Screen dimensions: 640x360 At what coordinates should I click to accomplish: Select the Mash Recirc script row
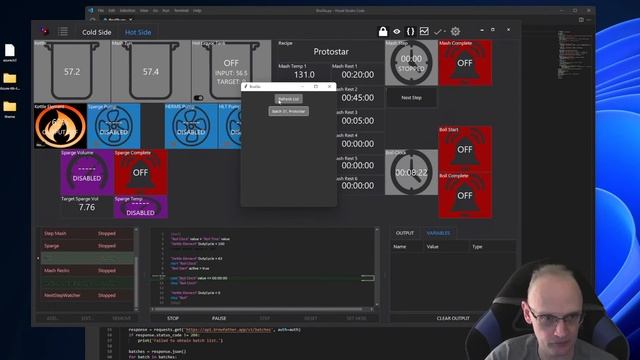87,271
